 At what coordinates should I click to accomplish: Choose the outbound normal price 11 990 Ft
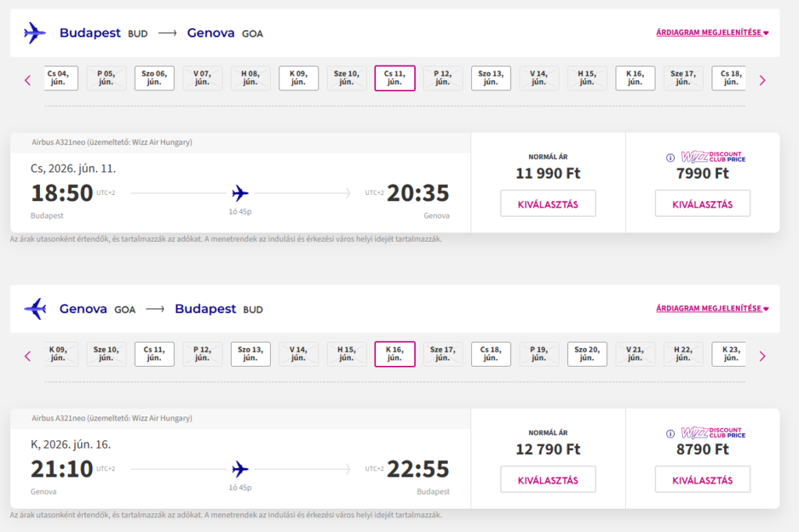548,204
